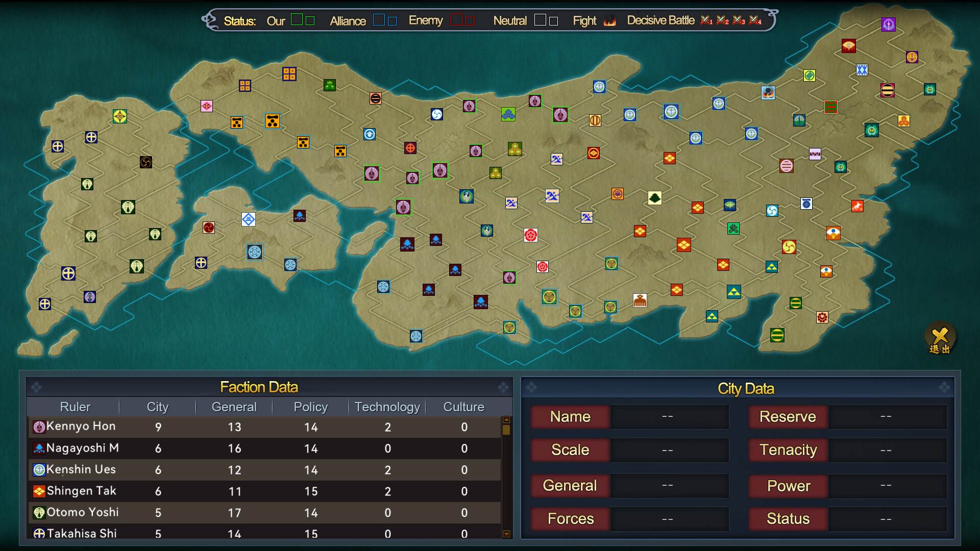980x551 pixels.
Task: Open the Scale selector in City Data
Action: (570, 450)
